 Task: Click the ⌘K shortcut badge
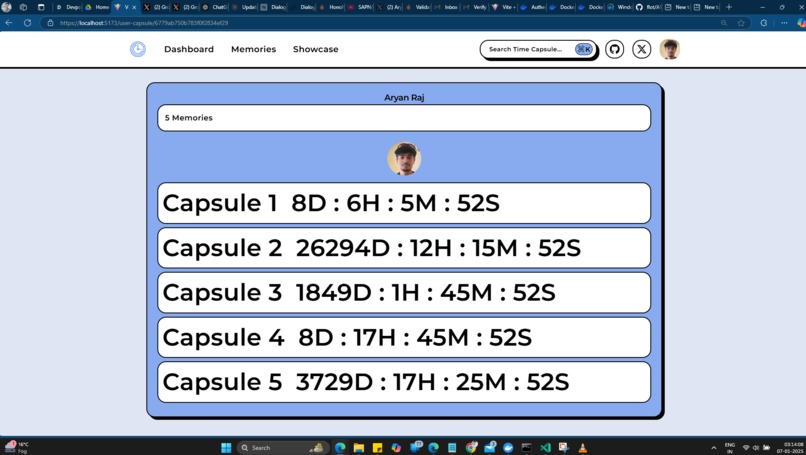pos(584,49)
